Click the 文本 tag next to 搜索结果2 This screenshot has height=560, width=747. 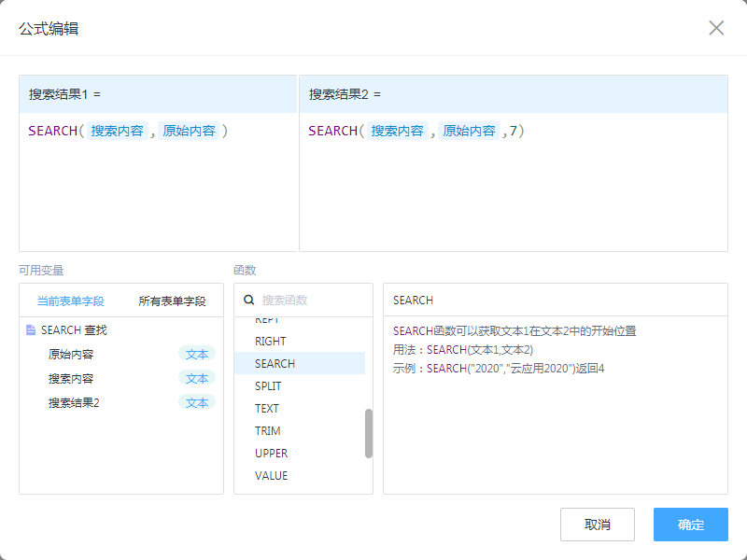197,402
